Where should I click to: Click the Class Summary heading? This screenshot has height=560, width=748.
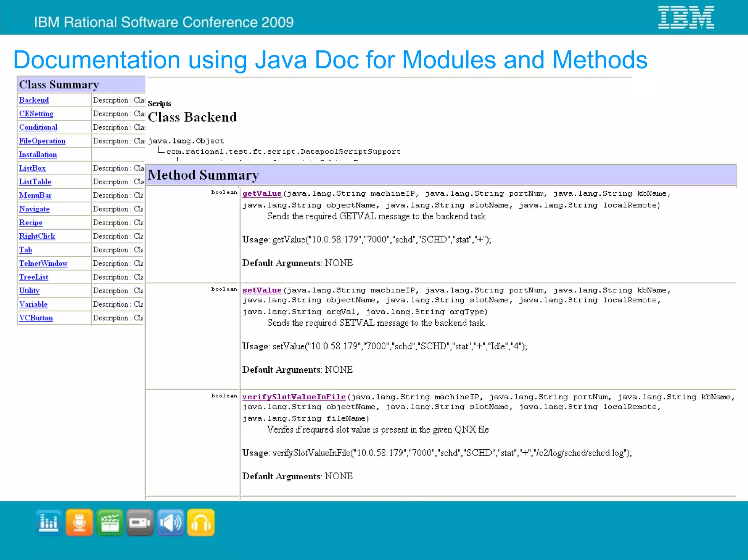tap(59, 85)
